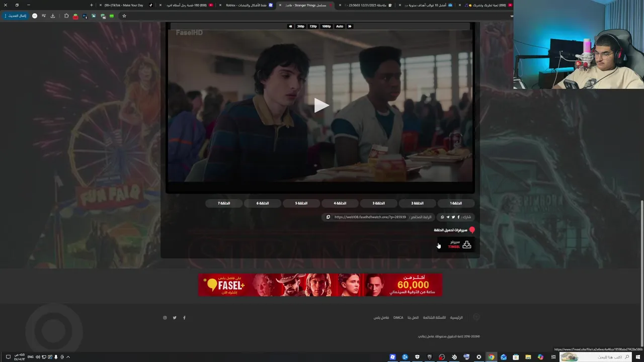The height and width of the screenshot is (362, 644).
Task: Click the faselhd short URL field
Action: click(x=370, y=217)
